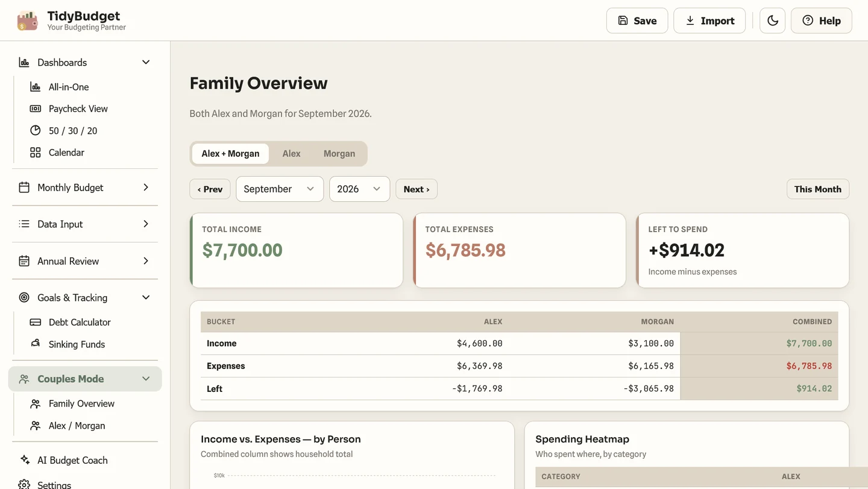Click the Alex / Morgan people icon
The width and height of the screenshot is (868, 489).
click(x=36, y=426)
